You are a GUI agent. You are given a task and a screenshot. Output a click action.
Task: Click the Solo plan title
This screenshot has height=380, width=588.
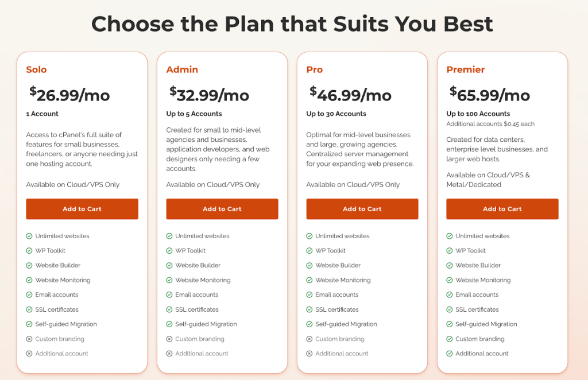coord(36,69)
